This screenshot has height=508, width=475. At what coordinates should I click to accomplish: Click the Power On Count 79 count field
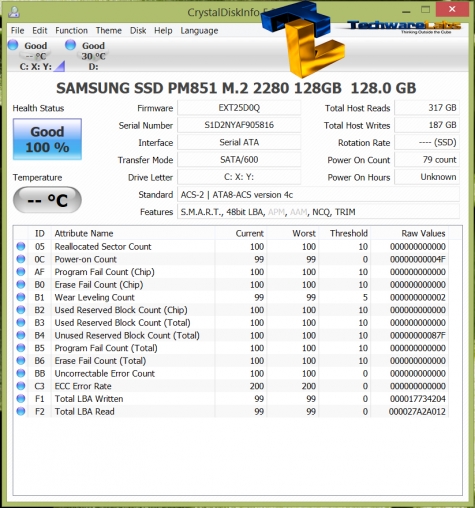point(427,160)
